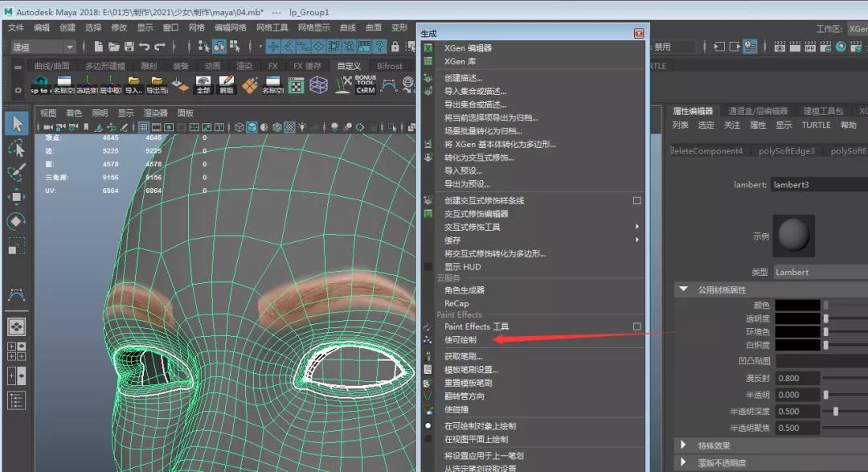Screen dimensions: 868x472
Task: Open the IPR render icon
Action: 812,47
